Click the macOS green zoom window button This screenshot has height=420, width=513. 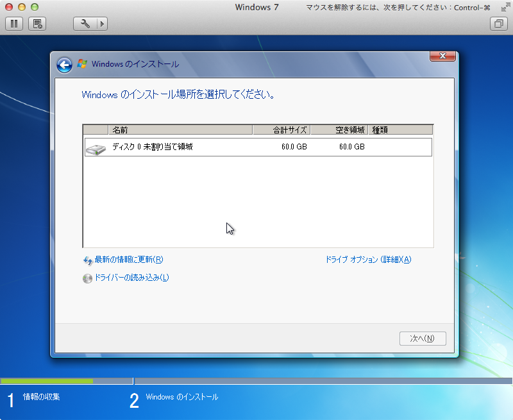35,7
